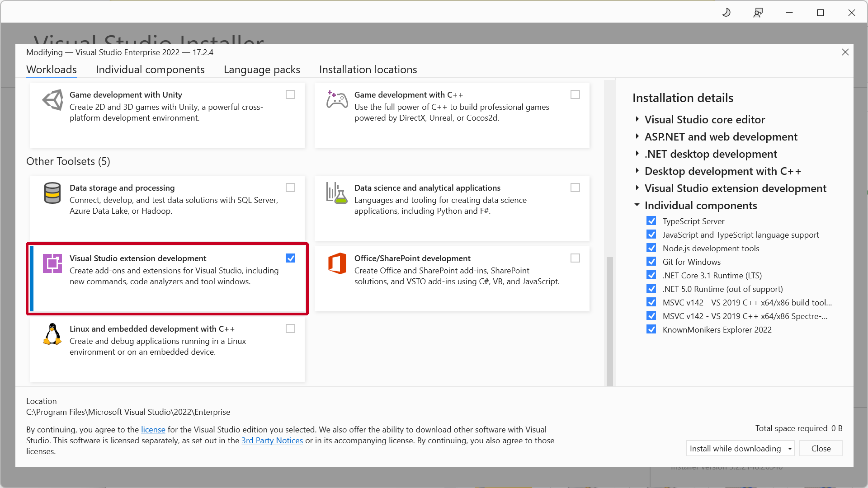Uncheck Node.js development tools component
The image size is (868, 488).
click(651, 248)
